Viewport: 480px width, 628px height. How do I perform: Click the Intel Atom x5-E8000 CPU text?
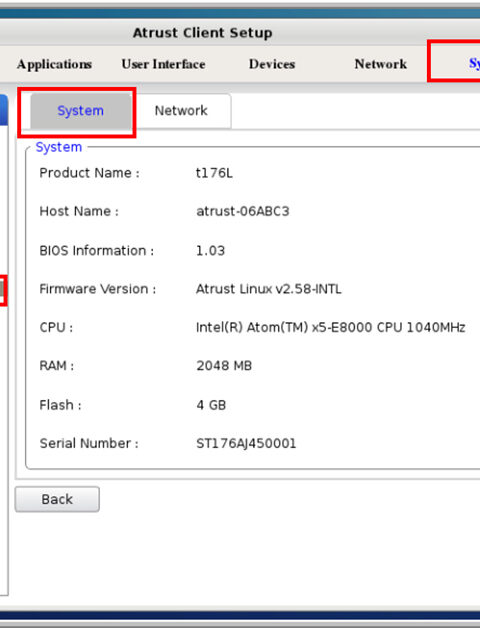pyautogui.click(x=331, y=328)
